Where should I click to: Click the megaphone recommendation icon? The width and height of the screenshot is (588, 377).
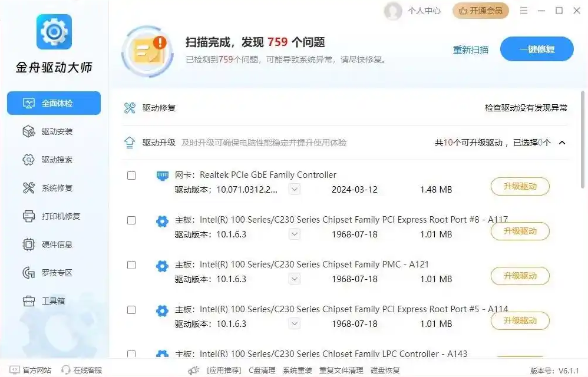click(194, 371)
